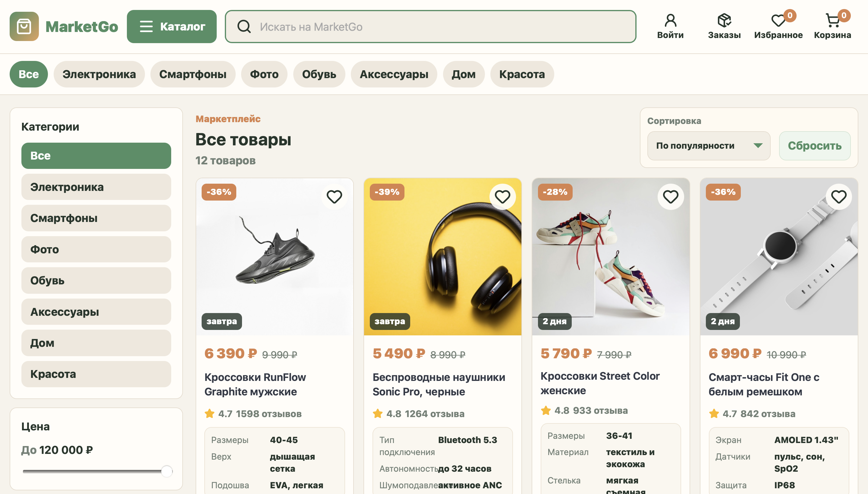Open the По популярности sort dropdown

(x=709, y=146)
